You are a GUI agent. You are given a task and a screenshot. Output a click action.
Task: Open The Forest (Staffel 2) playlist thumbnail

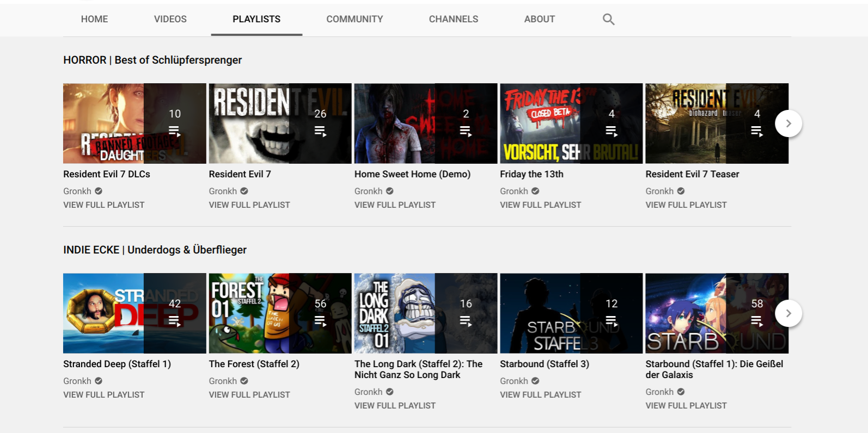coord(280,313)
